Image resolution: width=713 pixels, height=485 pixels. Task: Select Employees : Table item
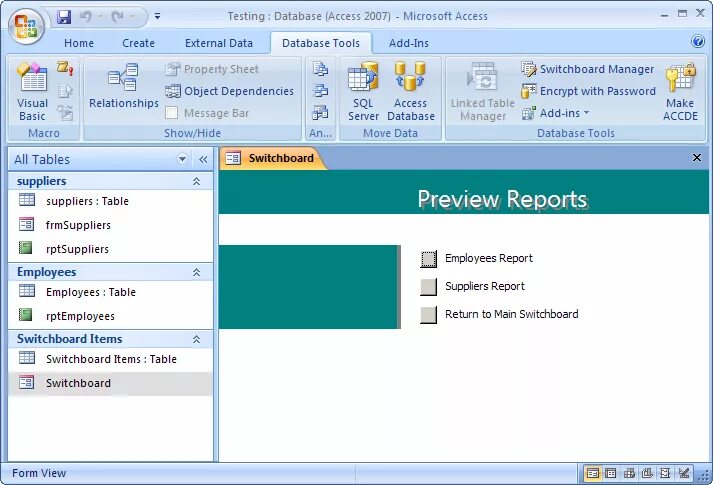click(110, 292)
